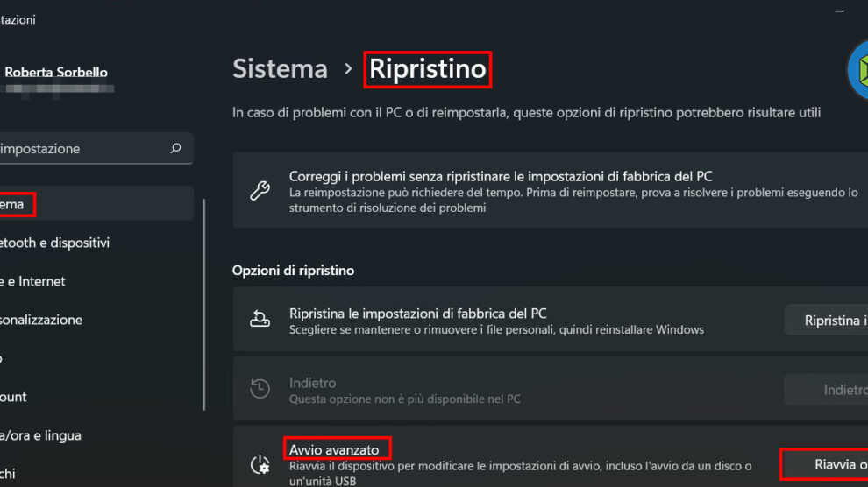This screenshot has width=868, height=487.
Task: Click the search magnifier icon
Action: 175,149
